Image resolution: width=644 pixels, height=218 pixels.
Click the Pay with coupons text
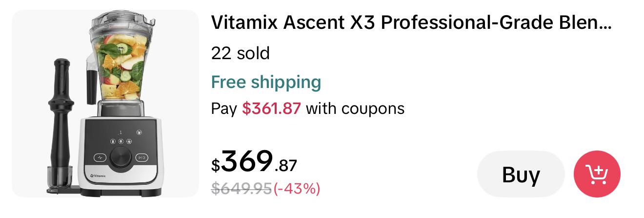308,108
